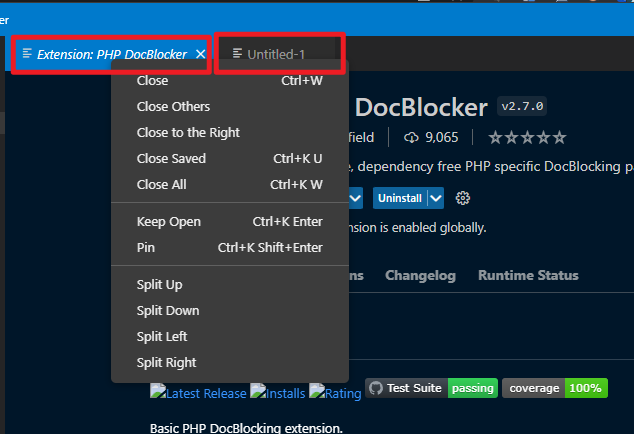The height and width of the screenshot is (434, 634).
Task: Open the Uninstall dropdown arrow
Action: (x=435, y=198)
